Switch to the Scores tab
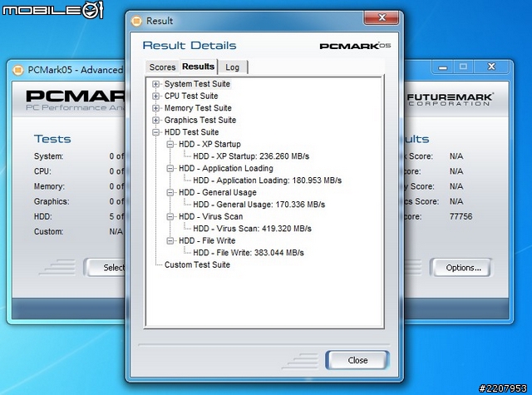The height and width of the screenshot is (395, 532). [x=162, y=67]
